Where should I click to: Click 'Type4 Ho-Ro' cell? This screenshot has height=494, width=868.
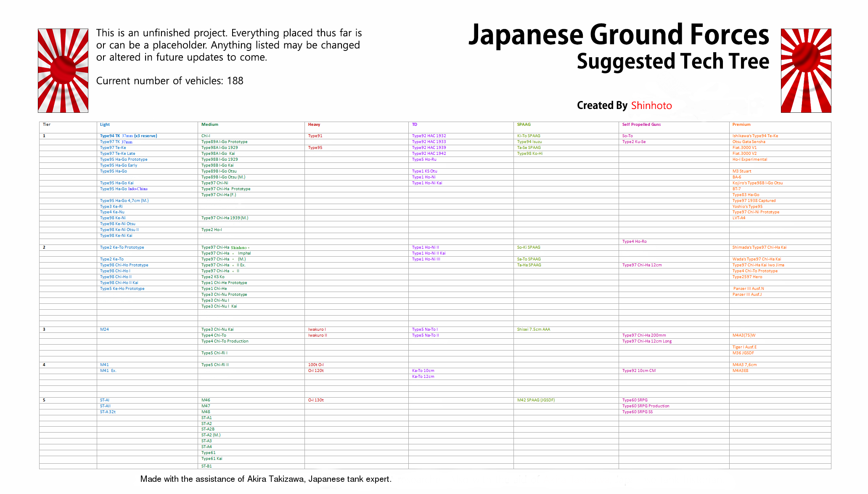tap(634, 242)
